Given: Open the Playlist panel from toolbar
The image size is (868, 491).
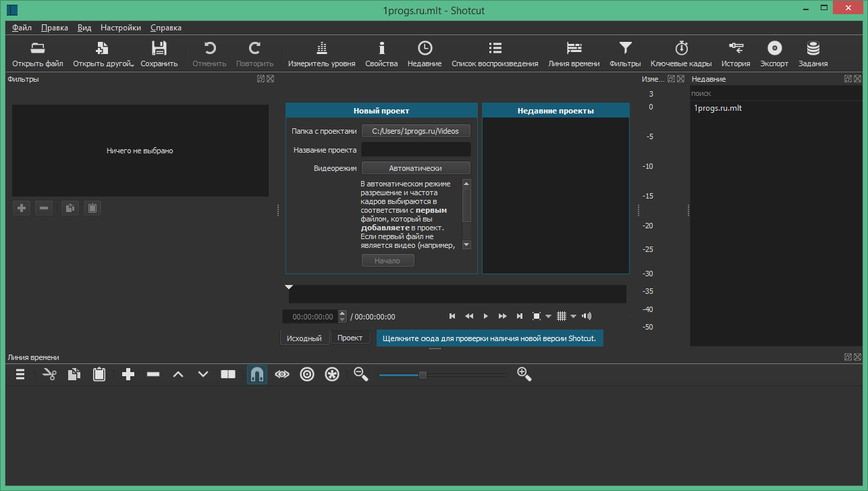Looking at the screenshot, I should point(495,54).
